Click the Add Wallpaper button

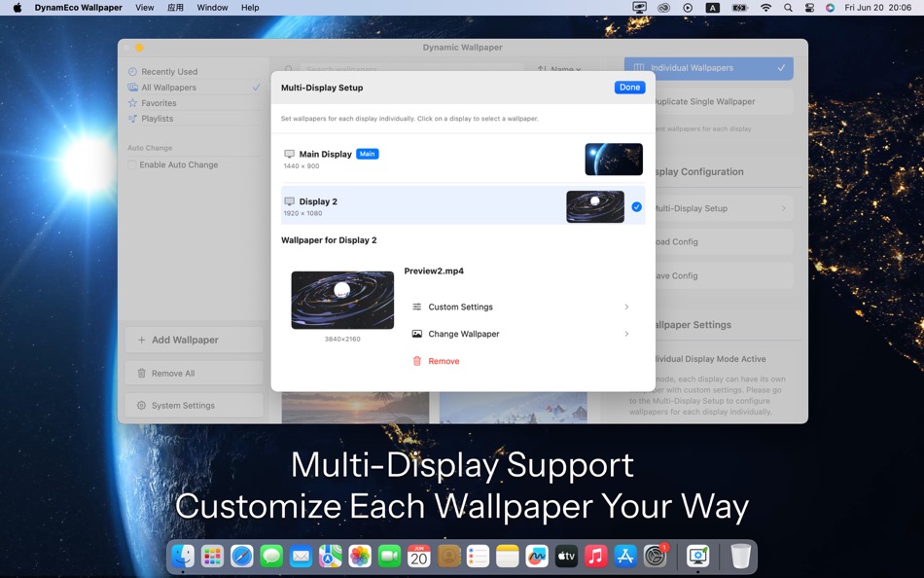click(x=194, y=340)
